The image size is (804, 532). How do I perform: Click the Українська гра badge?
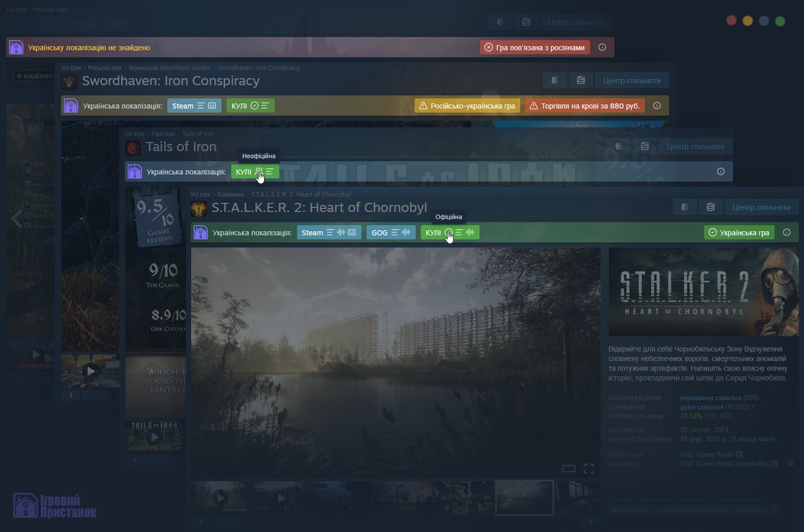[739, 232]
